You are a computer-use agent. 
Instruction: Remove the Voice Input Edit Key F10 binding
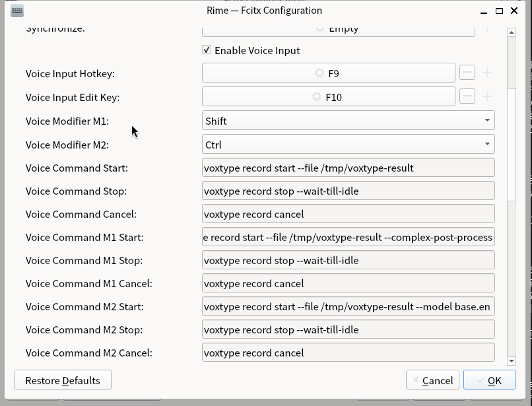pyautogui.click(x=467, y=97)
